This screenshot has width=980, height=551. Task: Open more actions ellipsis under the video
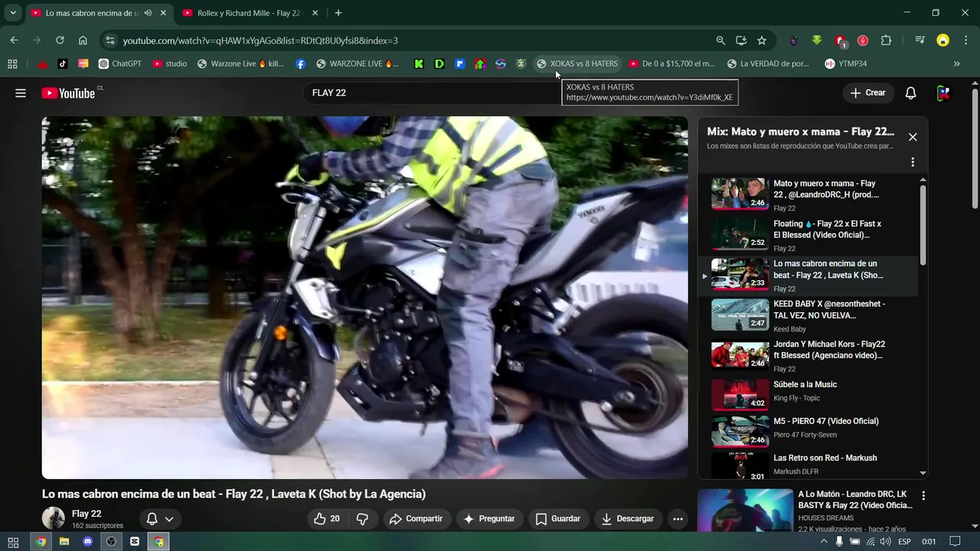click(x=678, y=519)
